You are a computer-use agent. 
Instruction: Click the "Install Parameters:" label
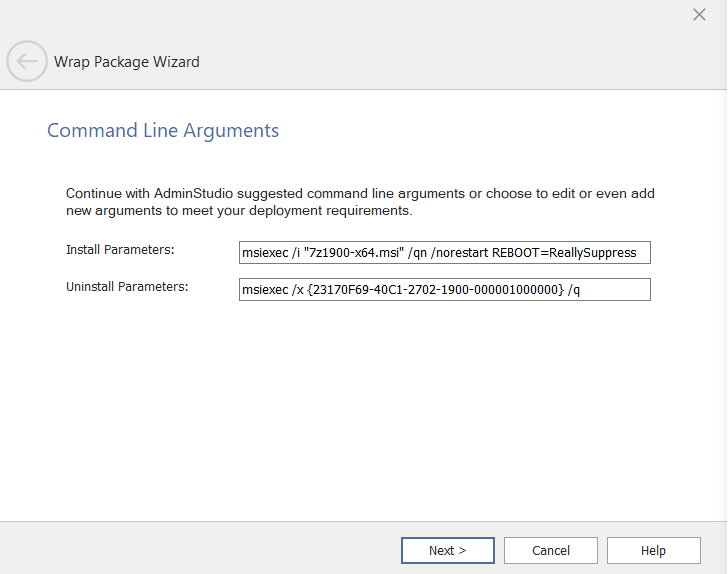click(x=120, y=249)
